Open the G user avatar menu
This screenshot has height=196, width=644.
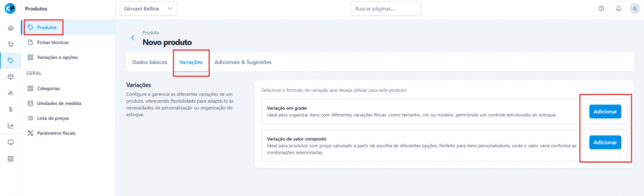(635, 8)
